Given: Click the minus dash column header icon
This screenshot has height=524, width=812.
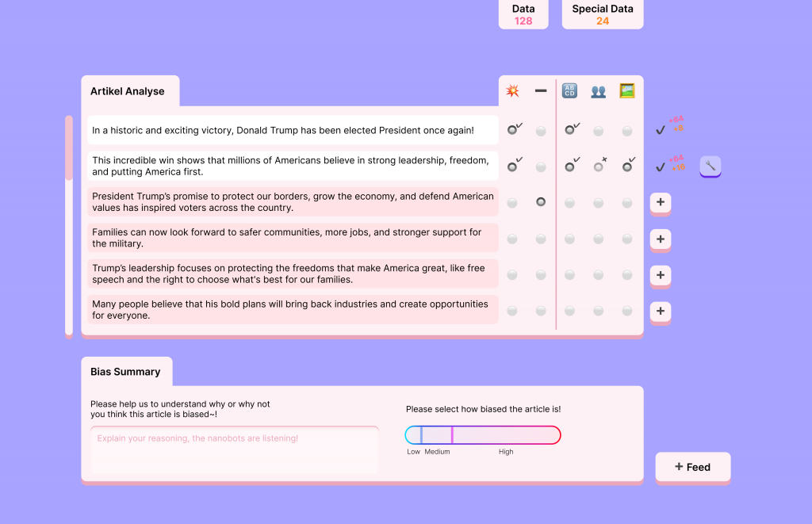Looking at the screenshot, I should [x=541, y=91].
